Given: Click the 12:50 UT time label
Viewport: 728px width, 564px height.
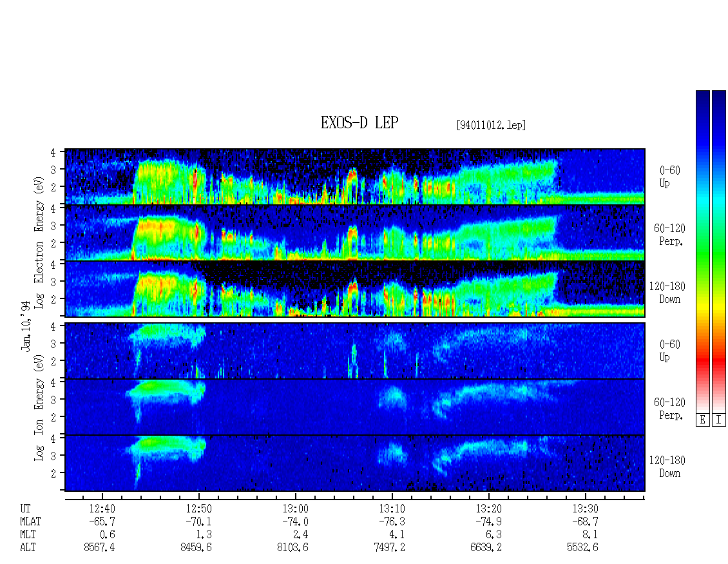Looking at the screenshot, I should coord(198,509).
